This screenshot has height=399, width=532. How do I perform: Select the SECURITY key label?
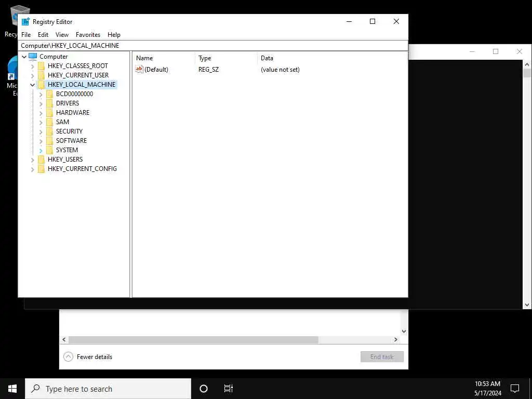pyautogui.click(x=69, y=131)
